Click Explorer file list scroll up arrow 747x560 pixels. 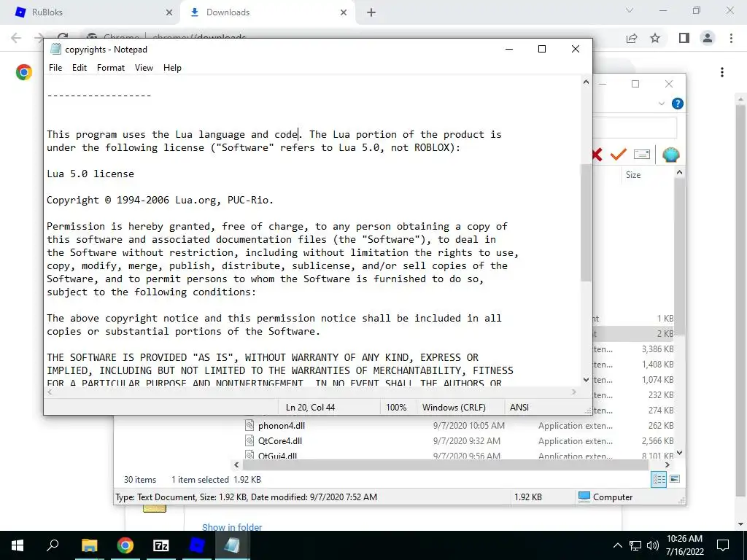679,172
